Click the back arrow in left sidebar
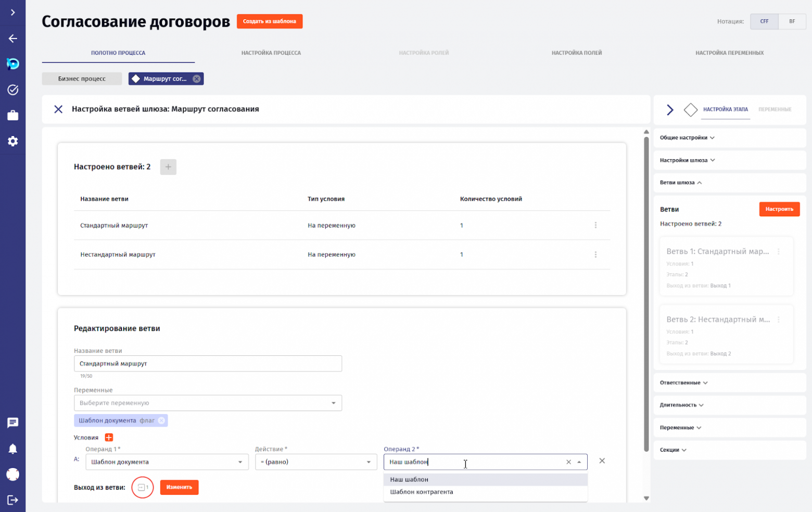The height and width of the screenshot is (512, 812). click(12, 39)
